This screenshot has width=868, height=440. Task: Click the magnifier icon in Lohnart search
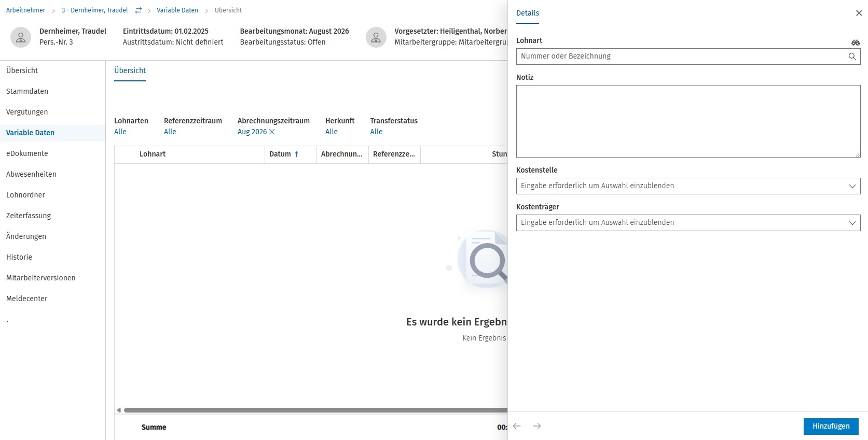click(x=852, y=56)
